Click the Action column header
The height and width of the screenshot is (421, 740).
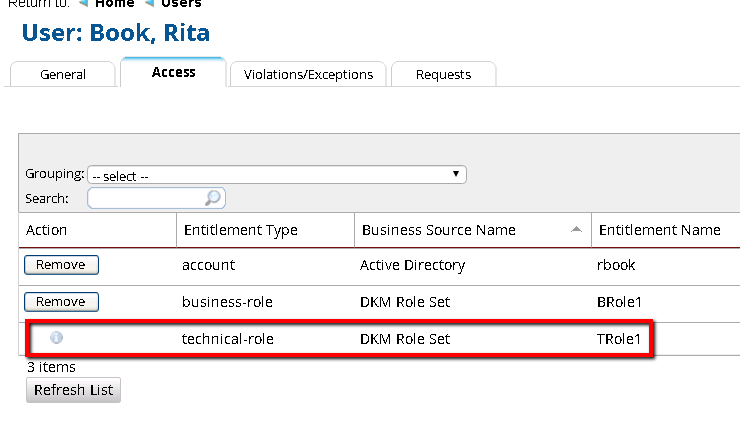[x=47, y=230]
